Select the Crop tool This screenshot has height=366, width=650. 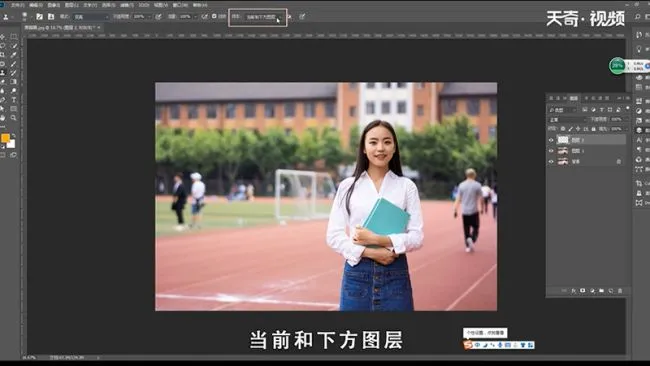pyautogui.click(x=3, y=55)
